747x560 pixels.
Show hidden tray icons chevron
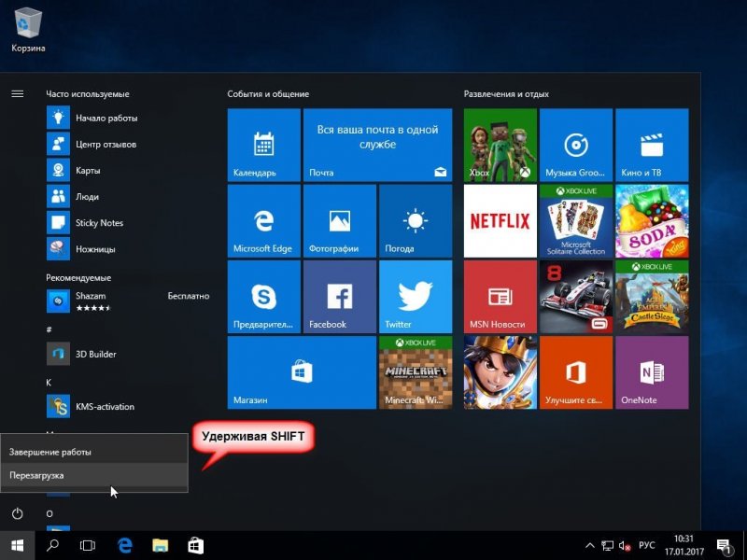590,546
